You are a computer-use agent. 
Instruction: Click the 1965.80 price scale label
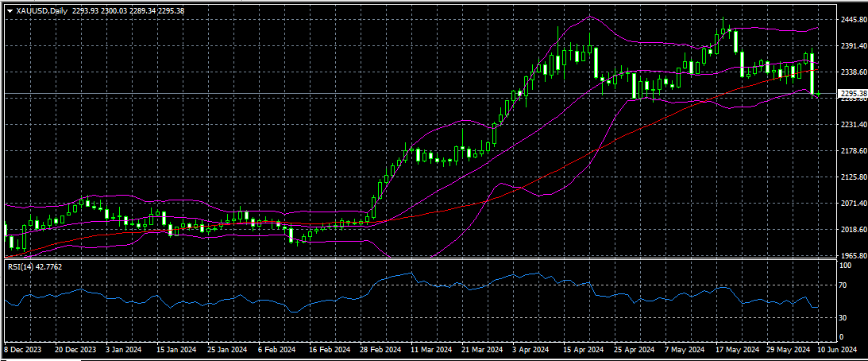click(x=854, y=256)
